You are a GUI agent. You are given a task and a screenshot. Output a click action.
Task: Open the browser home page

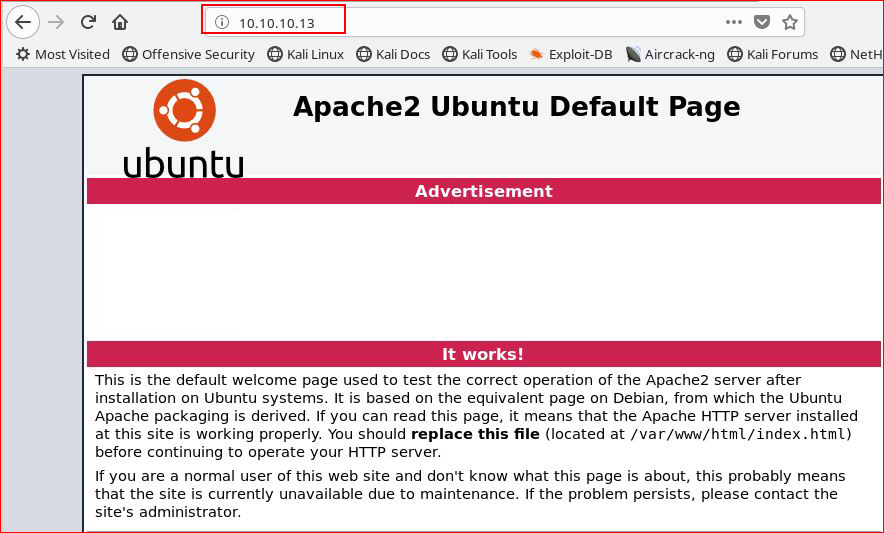(x=120, y=23)
